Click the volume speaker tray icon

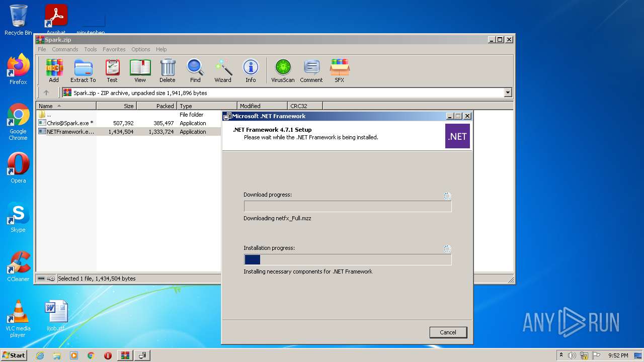[572, 355]
